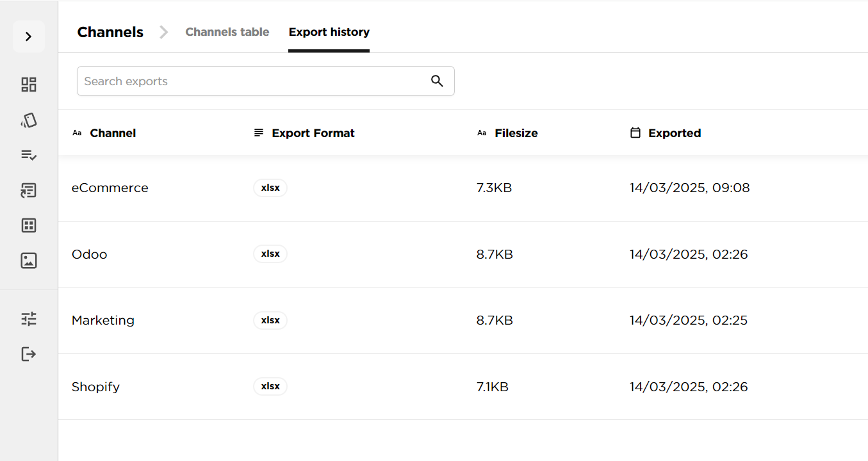Screen dimensions: 868x461
Task: Switch to the Channels table tab
Action: click(x=227, y=32)
